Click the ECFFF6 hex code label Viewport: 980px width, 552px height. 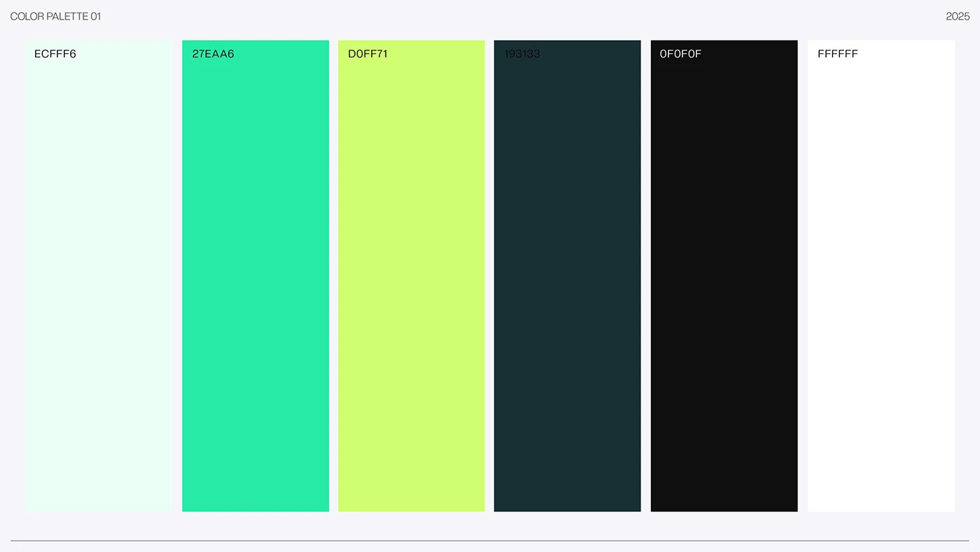(x=55, y=54)
